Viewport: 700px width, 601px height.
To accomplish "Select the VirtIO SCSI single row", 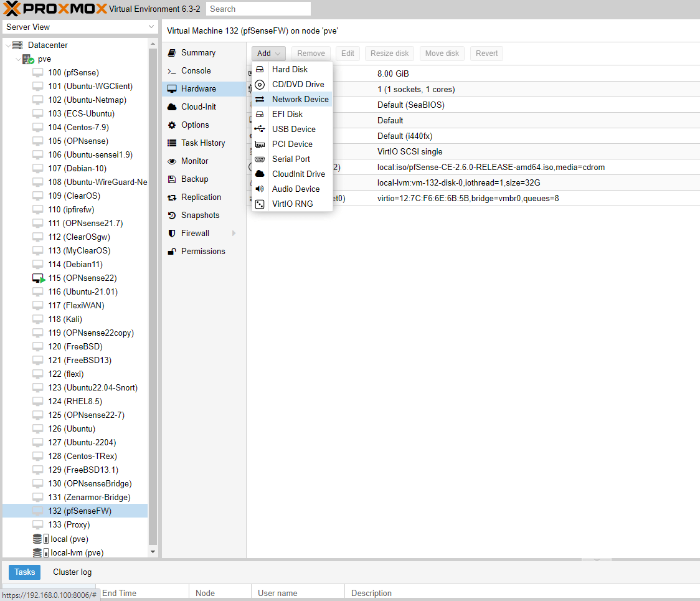I will 473,152.
